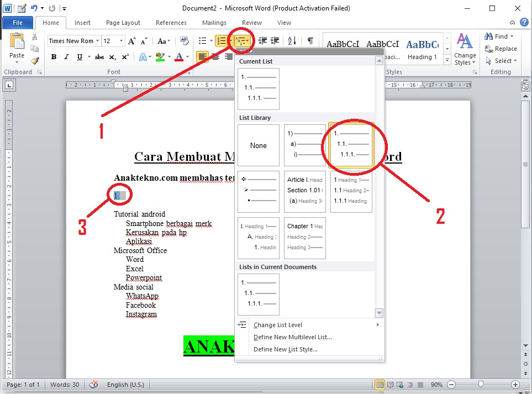The height and width of the screenshot is (394, 532).
Task: Switch to the Mailings tab
Action: (x=214, y=23)
